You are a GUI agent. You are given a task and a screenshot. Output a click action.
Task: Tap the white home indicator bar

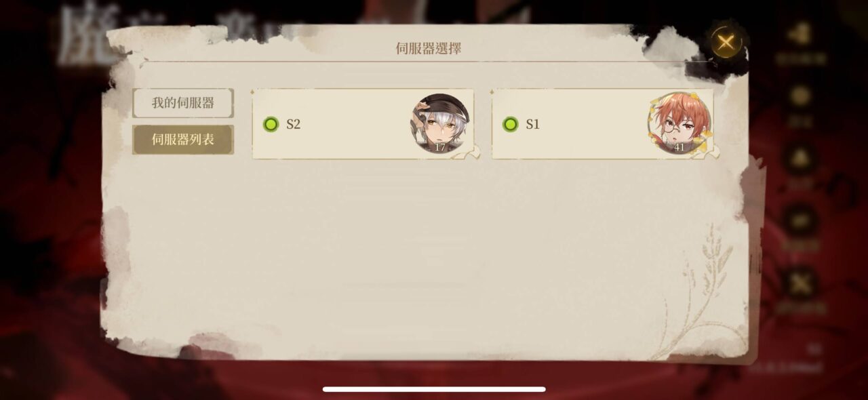[434, 389]
